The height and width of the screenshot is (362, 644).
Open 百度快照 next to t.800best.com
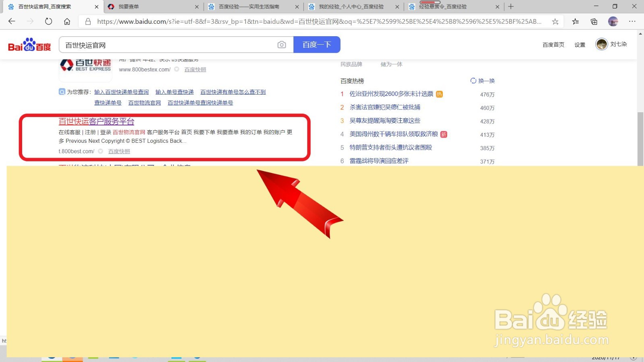pos(119,151)
